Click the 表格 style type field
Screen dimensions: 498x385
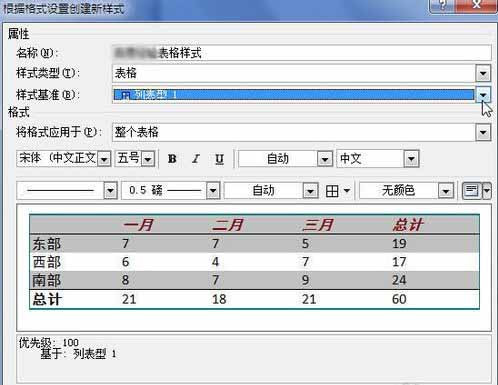(x=294, y=73)
